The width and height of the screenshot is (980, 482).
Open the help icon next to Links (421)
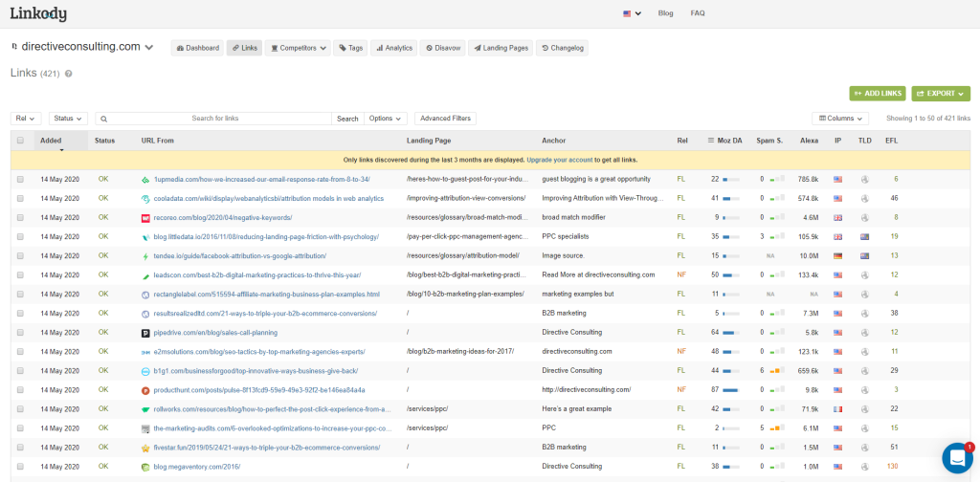68,74
